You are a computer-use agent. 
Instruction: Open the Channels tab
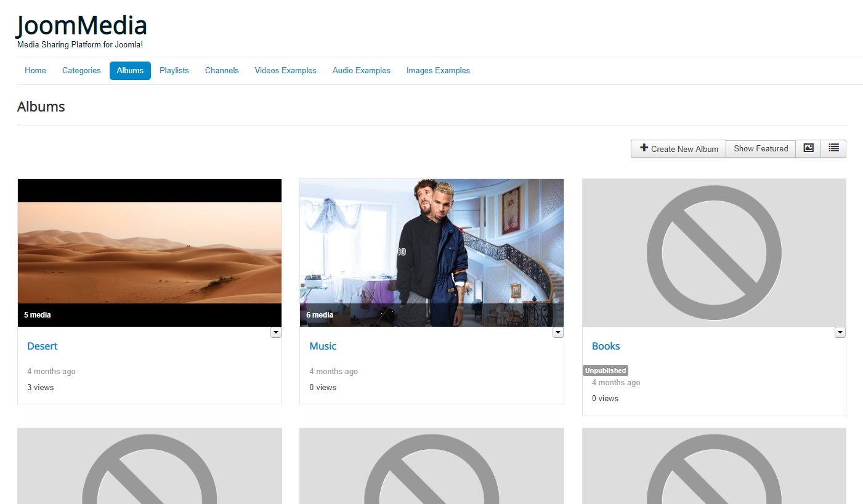point(222,71)
